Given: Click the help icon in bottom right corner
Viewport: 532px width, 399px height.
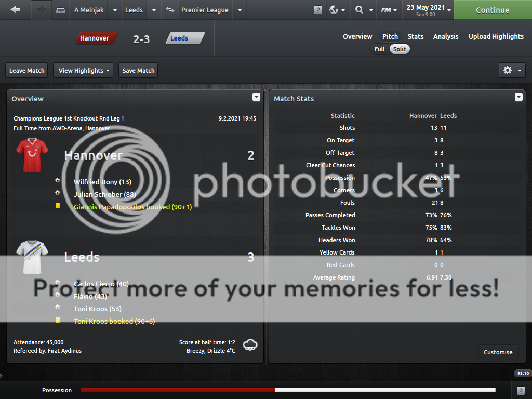Looking at the screenshot, I should [521, 390].
